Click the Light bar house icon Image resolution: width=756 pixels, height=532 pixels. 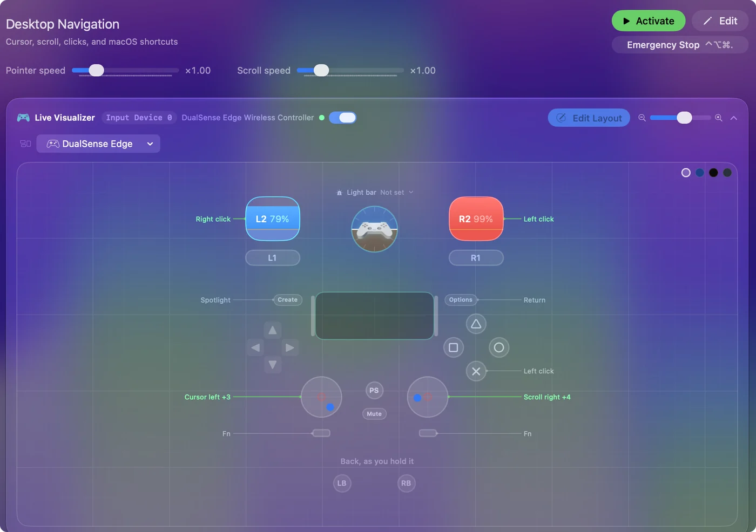(339, 193)
